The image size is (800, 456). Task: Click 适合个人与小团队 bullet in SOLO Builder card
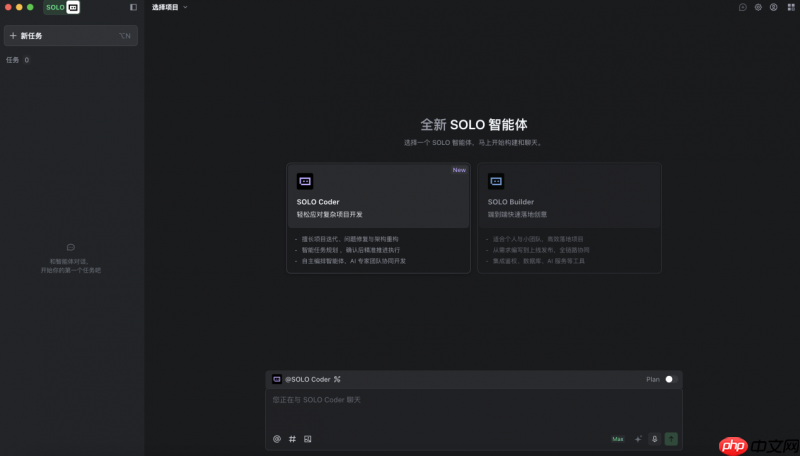click(538, 239)
